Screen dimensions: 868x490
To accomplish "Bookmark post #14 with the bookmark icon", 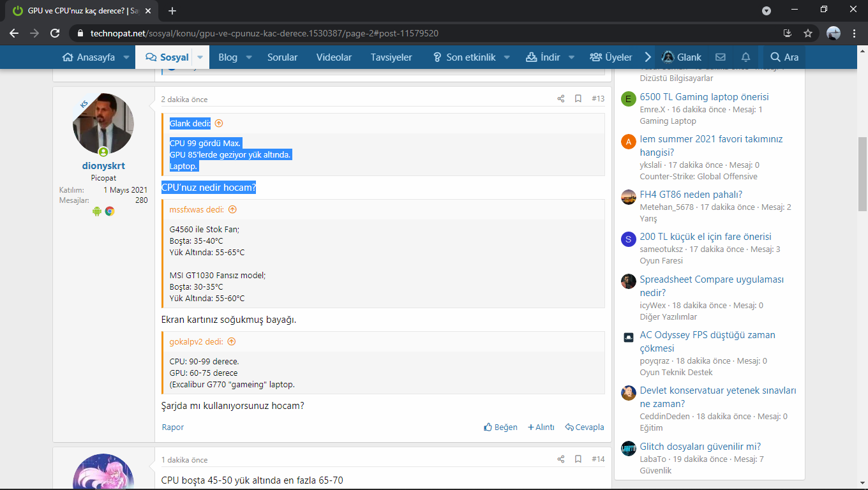I will [x=578, y=459].
